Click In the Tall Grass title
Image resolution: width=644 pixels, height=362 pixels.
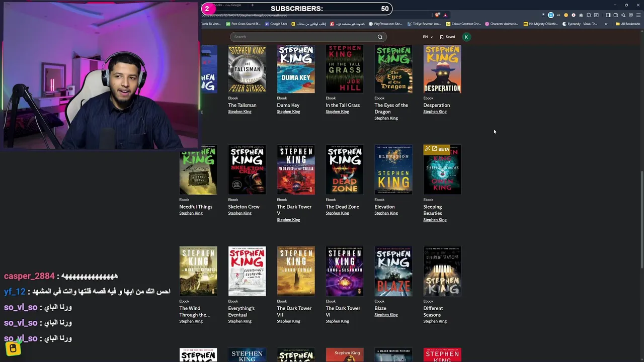pos(343,105)
